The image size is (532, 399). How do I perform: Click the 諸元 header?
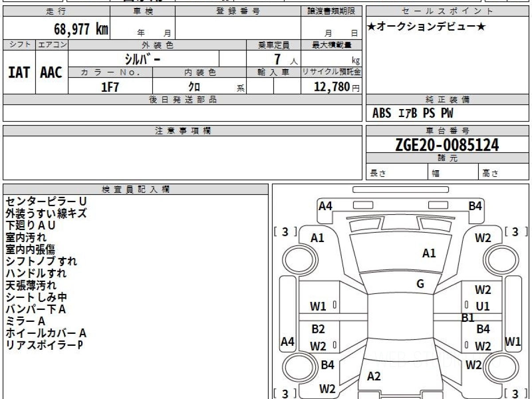click(447, 158)
